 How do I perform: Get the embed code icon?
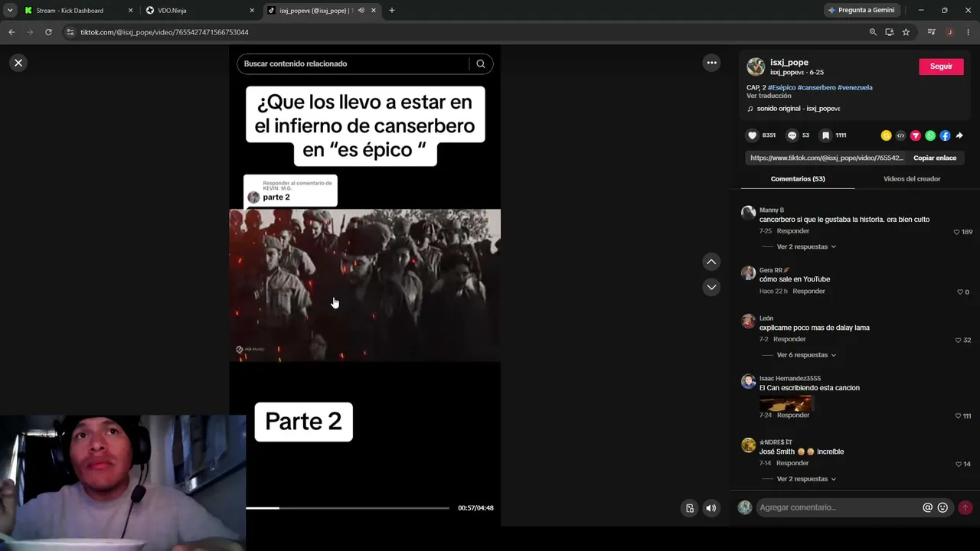(900, 135)
